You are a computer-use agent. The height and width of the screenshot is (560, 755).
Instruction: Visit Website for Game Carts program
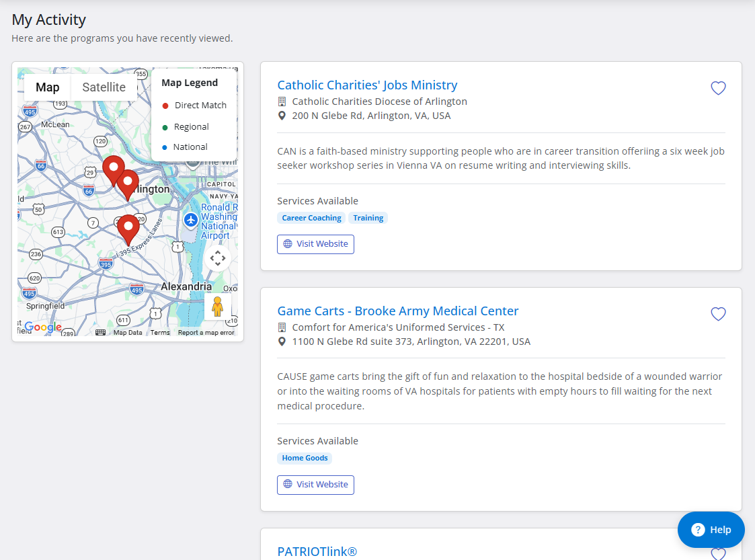[315, 485]
